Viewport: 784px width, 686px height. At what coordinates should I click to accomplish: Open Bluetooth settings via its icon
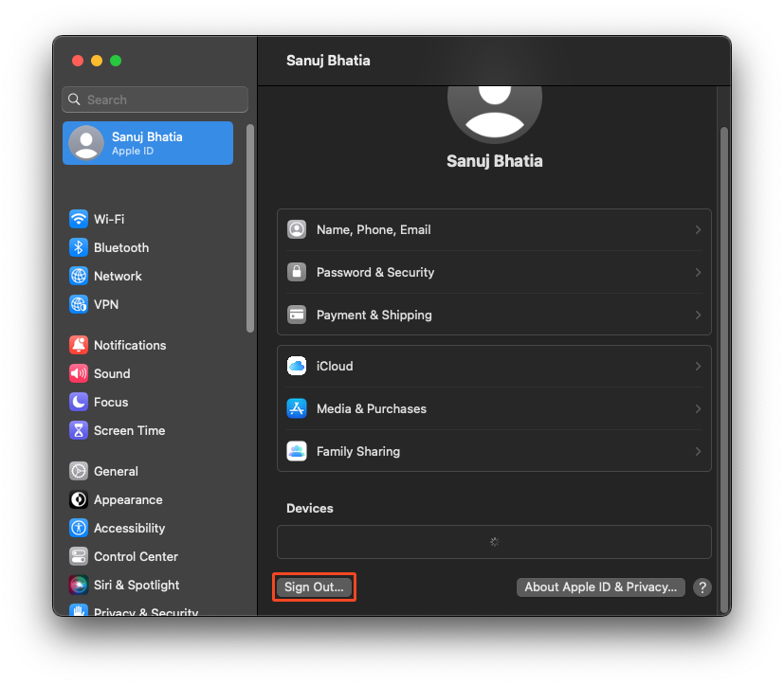pyautogui.click(x=79, y=247)
